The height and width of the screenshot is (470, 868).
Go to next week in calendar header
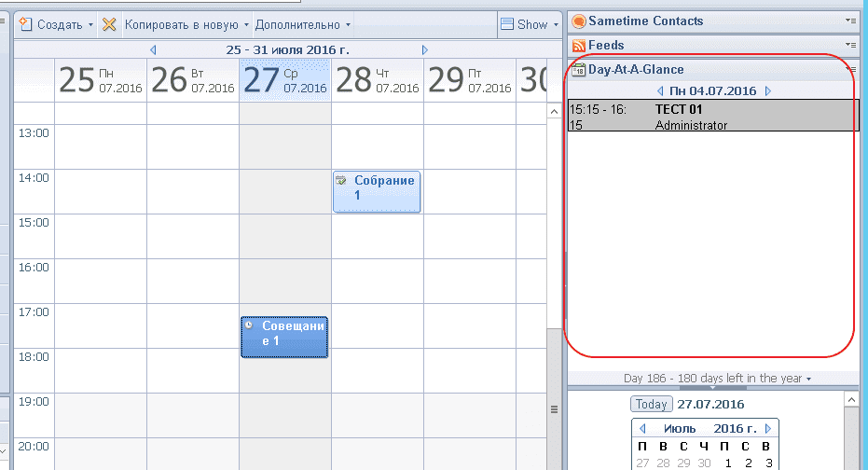(425, 49)
